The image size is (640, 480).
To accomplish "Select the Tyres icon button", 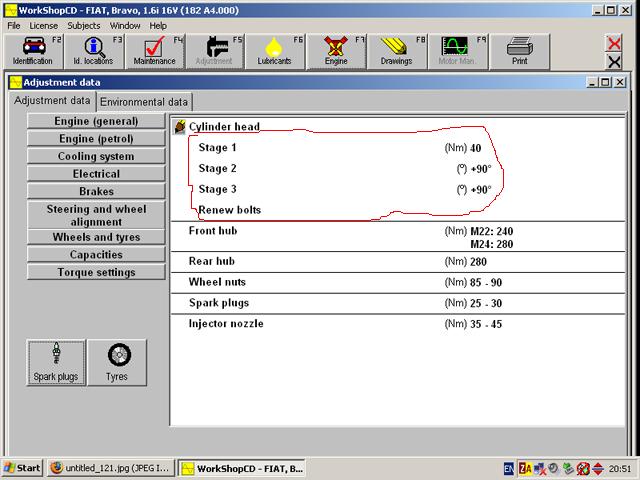I will coord(117,361).
